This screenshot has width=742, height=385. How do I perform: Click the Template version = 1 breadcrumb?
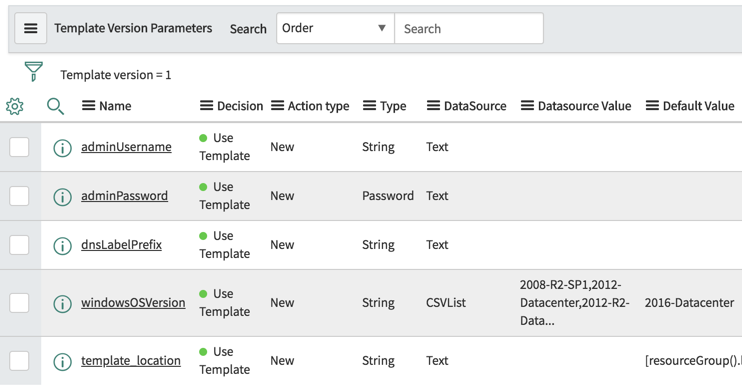coord(115,75)
